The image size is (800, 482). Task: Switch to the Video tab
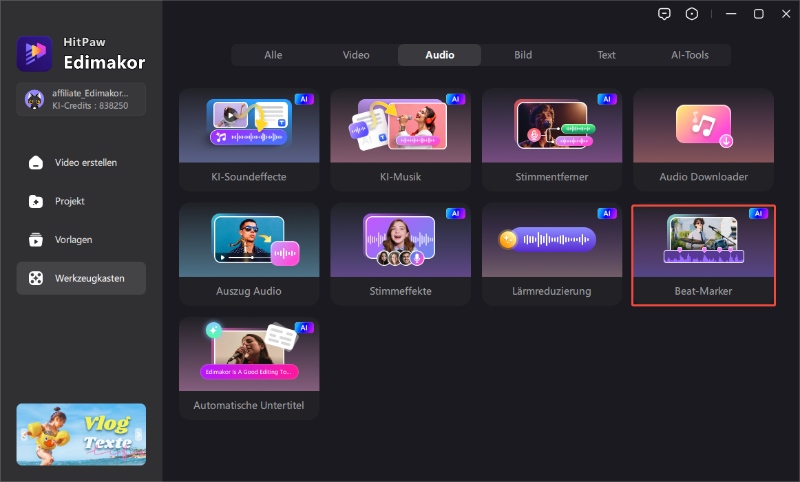pyautogui.click(x=356, y=55)
